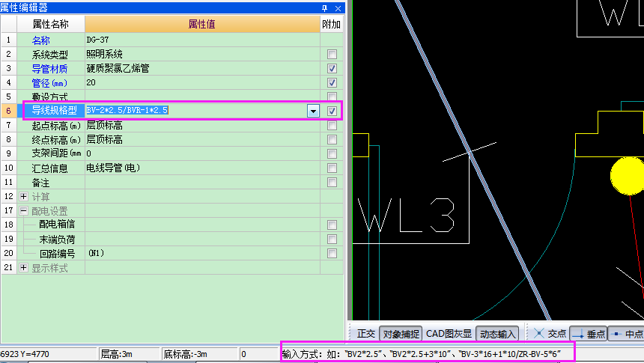
Task: Uncheck 导管材质 附加 checkbox
Action: pos(332,69)
